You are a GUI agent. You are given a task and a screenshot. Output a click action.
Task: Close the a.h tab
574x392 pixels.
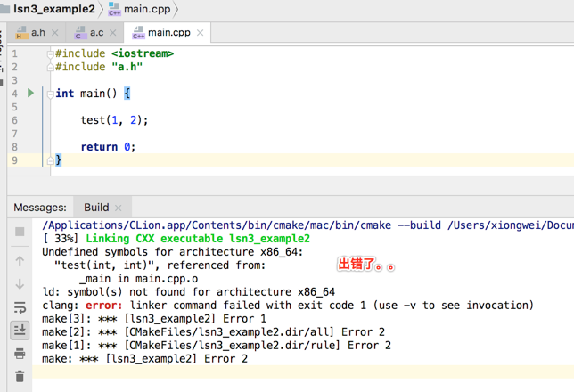(55, 33)
